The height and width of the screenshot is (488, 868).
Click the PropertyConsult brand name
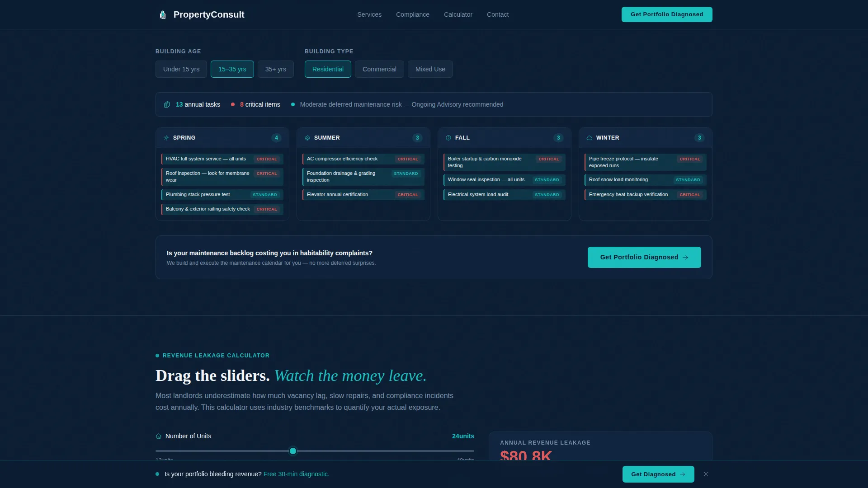point(209,14)
